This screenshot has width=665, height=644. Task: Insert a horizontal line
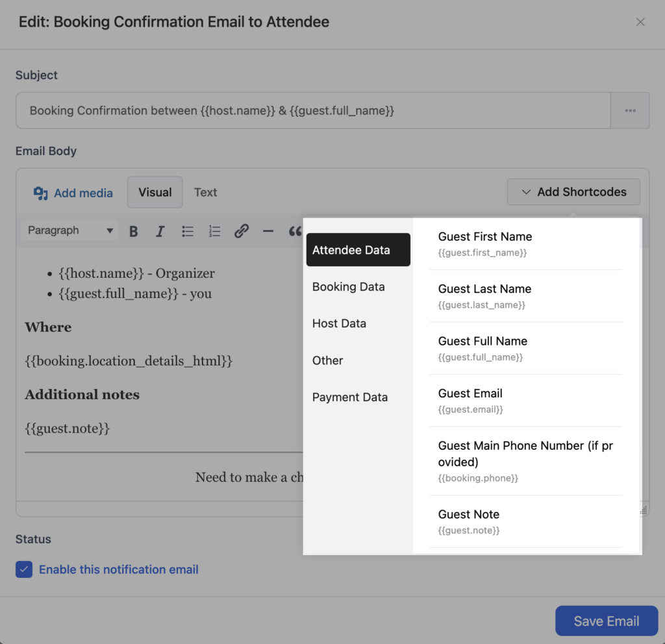tap(268, 230)
